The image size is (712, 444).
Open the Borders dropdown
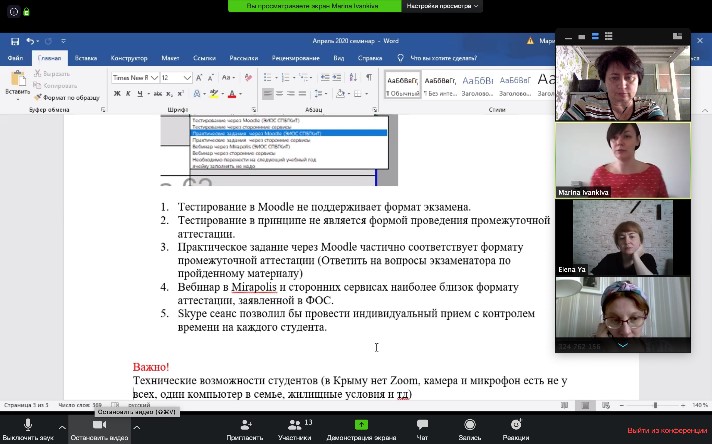366,94
